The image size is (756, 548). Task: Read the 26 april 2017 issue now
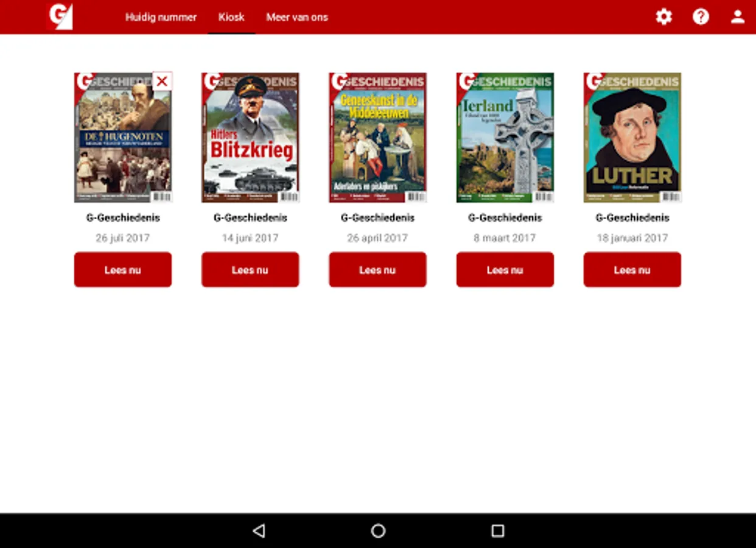pyautogui.click(x=377, y=270)
